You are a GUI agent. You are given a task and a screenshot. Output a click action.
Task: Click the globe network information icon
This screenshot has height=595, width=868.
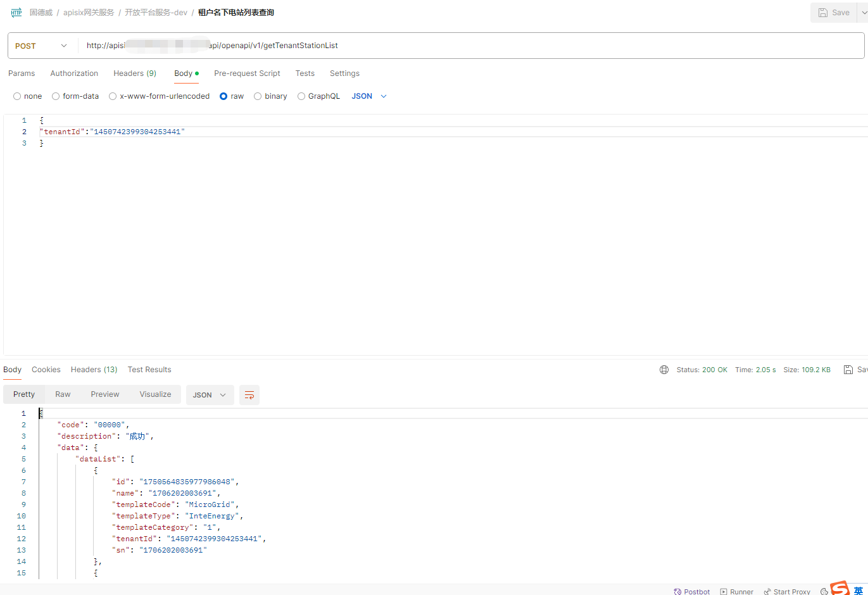click(664, 370)
